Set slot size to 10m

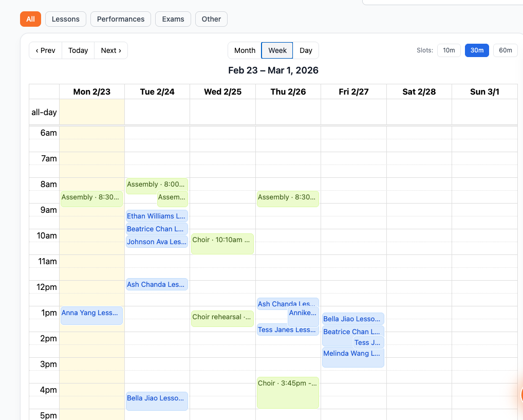[x=449, y=50]
